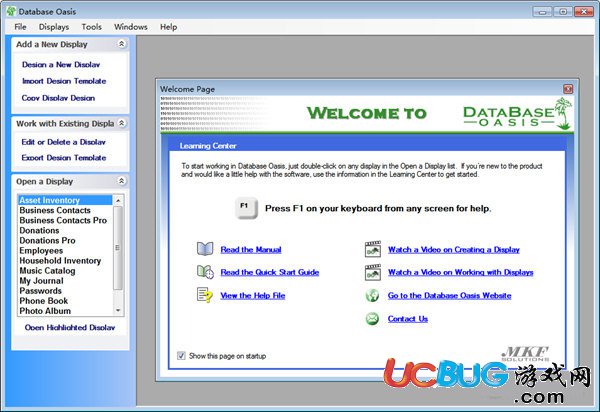Collapse the Add a New Display panel

pyautogui.click(x=121, y=44)
